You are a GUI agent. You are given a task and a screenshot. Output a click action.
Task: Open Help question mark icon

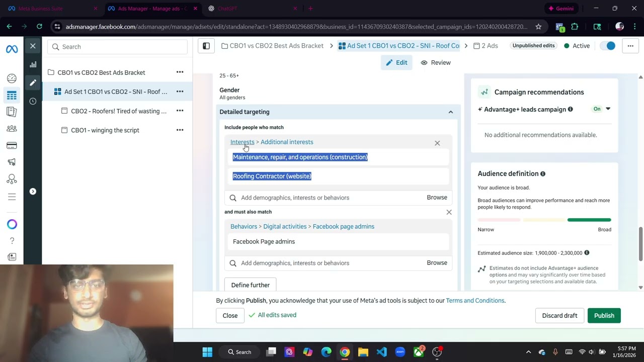pos(12,241)
